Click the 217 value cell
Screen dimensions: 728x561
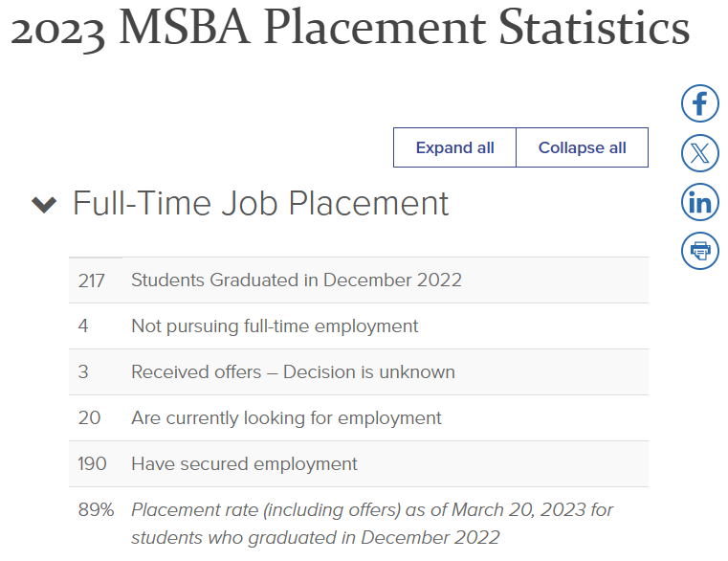92,280
